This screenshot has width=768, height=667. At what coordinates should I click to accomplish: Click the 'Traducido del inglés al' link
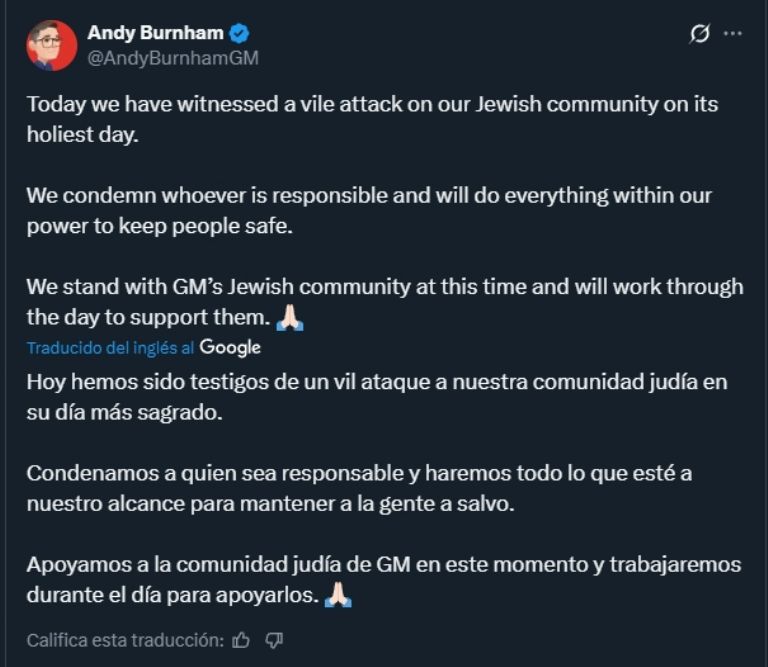pos(110,348)
